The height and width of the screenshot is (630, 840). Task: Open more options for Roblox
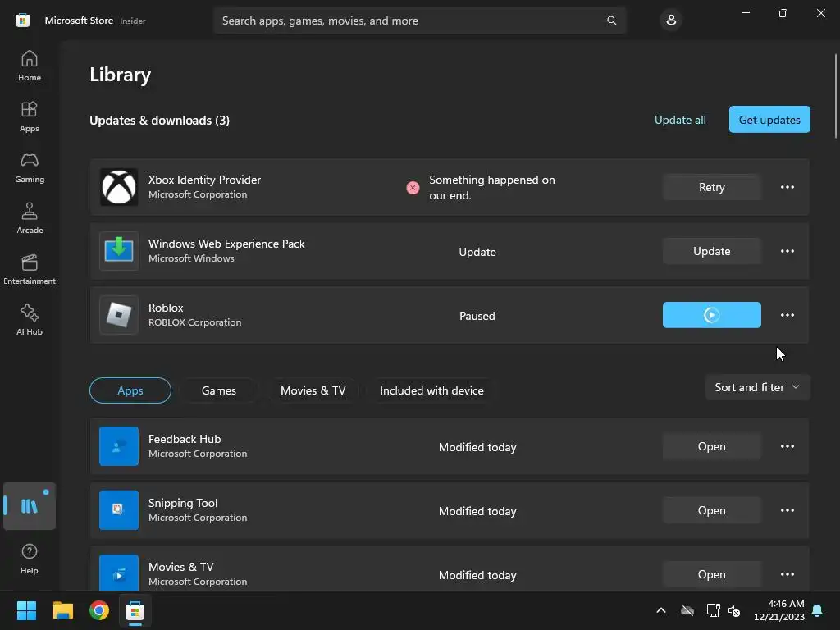pos(787,315)
